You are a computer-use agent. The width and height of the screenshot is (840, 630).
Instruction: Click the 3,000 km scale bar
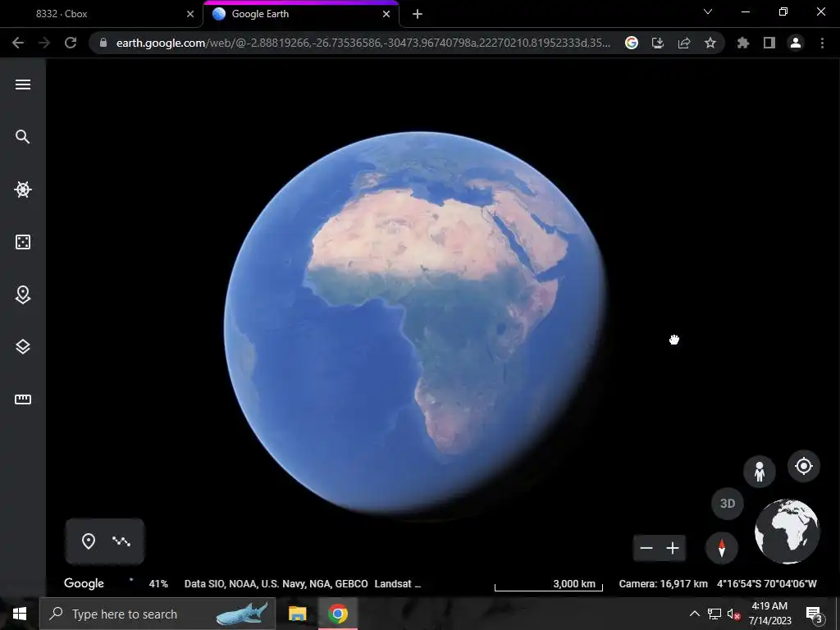(549, 585)
